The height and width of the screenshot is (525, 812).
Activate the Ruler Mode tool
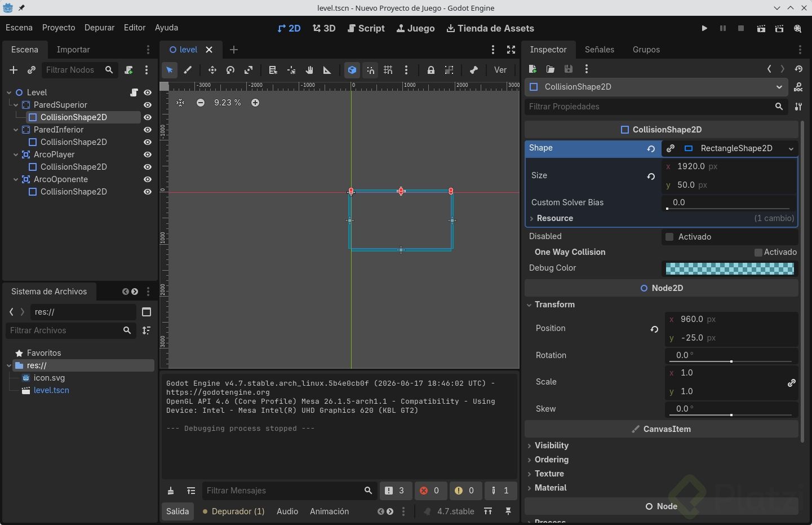327,70
